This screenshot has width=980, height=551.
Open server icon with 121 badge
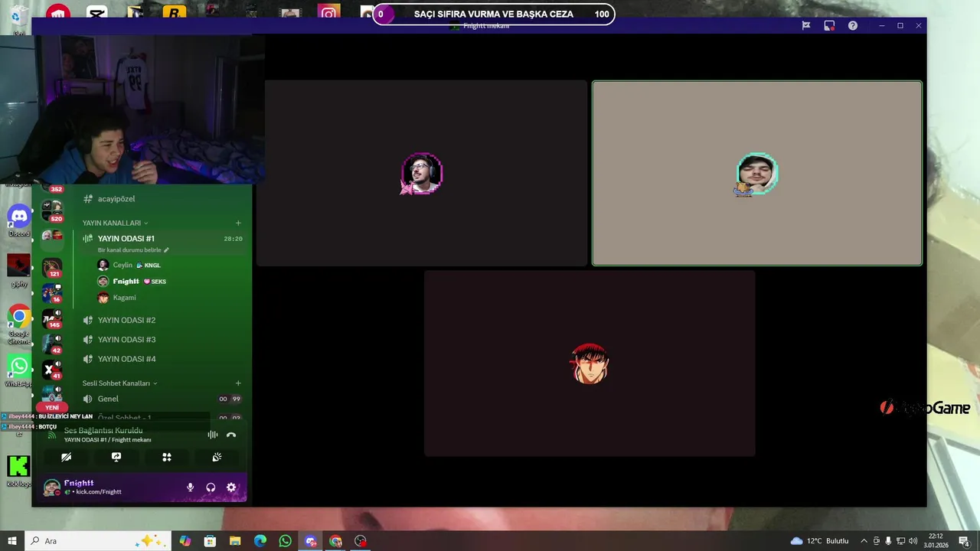52,268
